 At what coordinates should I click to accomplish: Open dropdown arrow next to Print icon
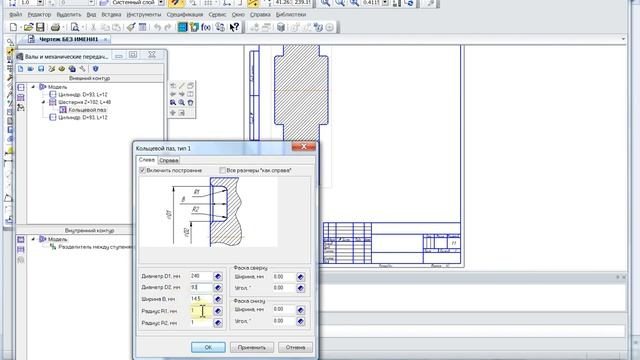tap(63, 27)
